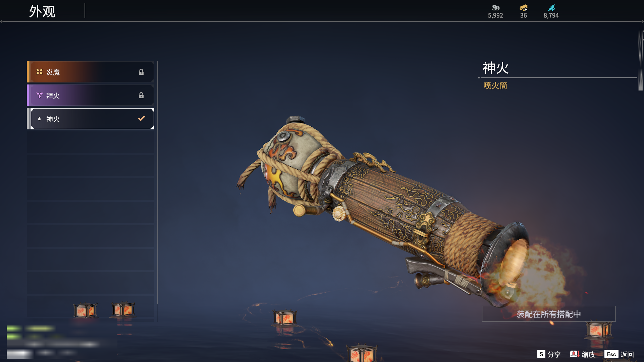Click 装配在所有搭配中 button
This screenshot has height=362, width=644.
549,314
